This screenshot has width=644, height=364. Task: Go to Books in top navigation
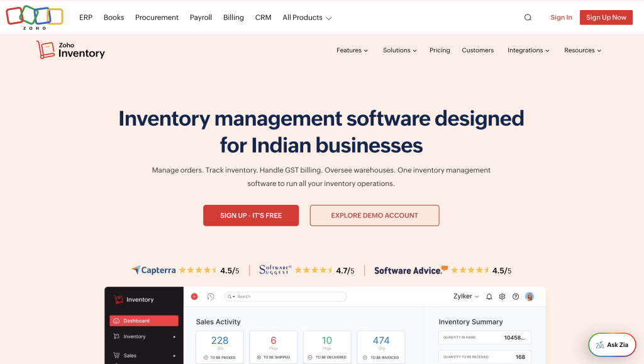[x=114, y=17]
